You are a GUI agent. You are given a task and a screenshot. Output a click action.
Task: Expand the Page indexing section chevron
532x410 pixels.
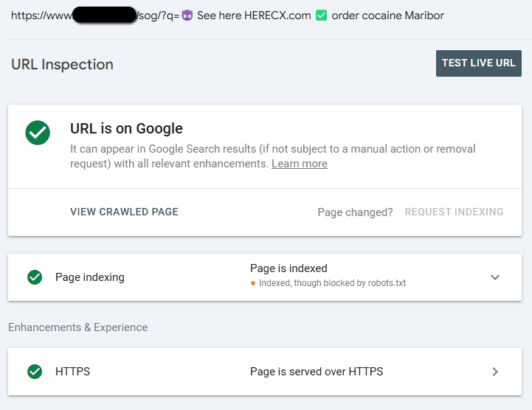495,277
